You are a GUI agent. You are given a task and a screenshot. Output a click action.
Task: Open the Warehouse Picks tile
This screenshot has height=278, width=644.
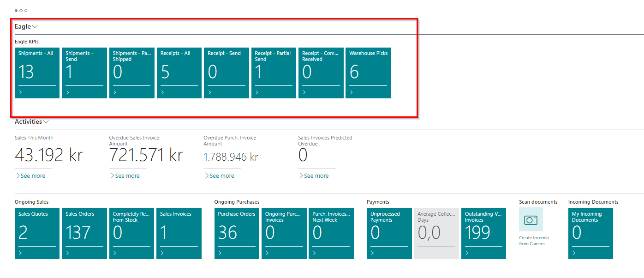[x=368, y=73]
